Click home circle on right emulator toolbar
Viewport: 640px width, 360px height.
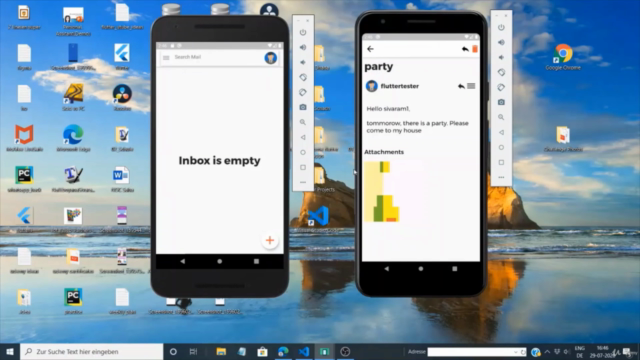point(501,147)
